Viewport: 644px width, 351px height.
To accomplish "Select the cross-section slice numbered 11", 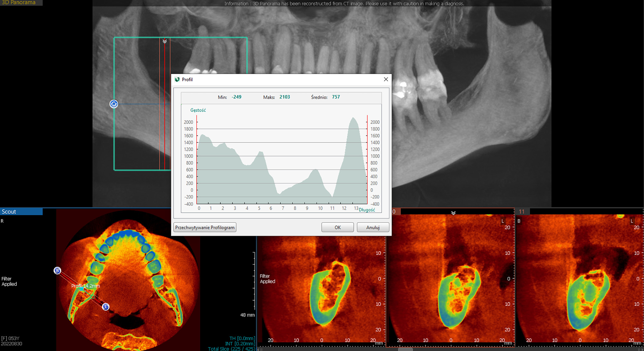I will tap(522, 212).
